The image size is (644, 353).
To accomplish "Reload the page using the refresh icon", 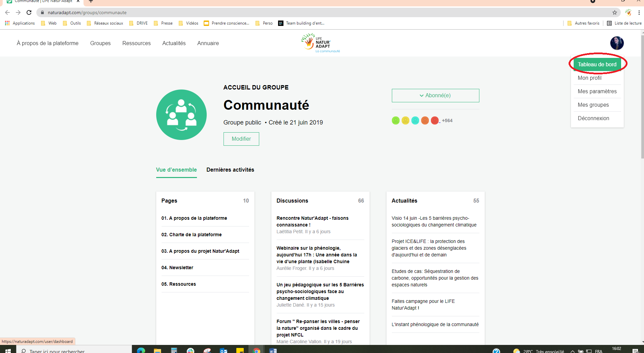I will coord(29,12).
